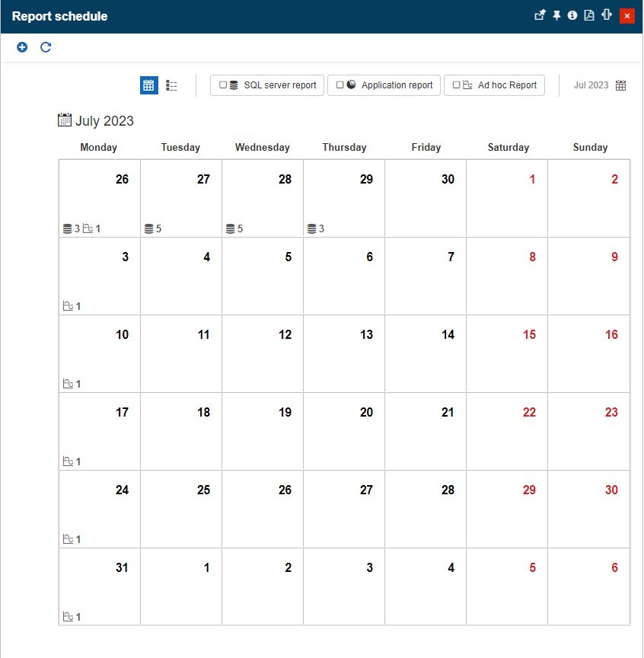
Task: Select the July 14 calendar cell
Action: (426, 354)
